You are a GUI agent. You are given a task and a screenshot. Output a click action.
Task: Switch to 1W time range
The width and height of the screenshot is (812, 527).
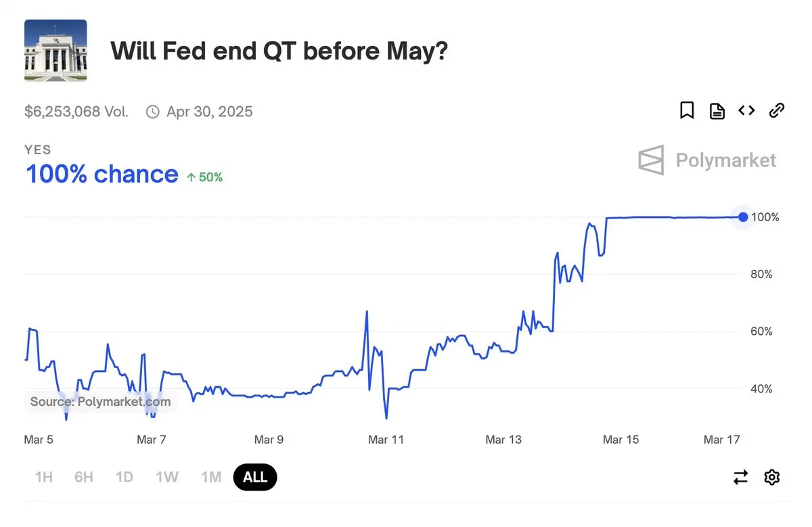point(166,478)
